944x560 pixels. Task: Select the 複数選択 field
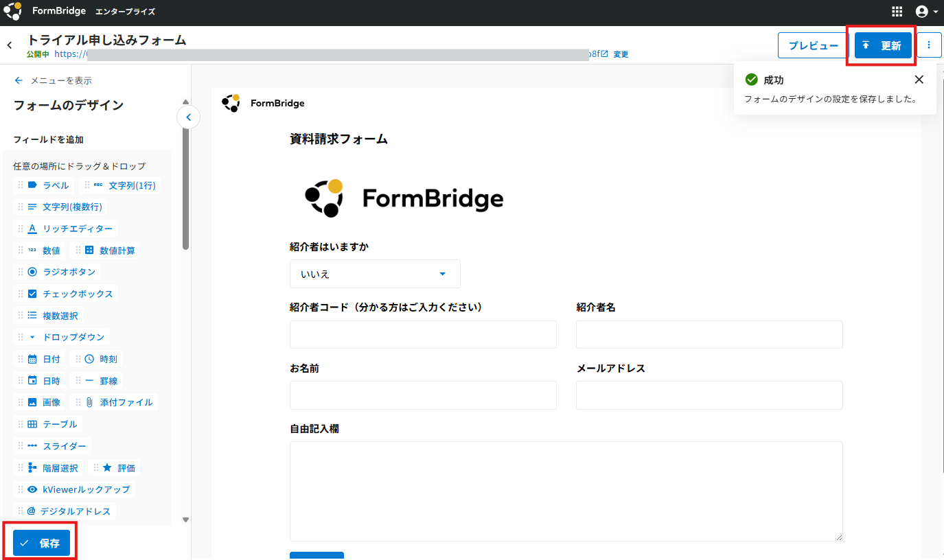(x=49, y=316)
